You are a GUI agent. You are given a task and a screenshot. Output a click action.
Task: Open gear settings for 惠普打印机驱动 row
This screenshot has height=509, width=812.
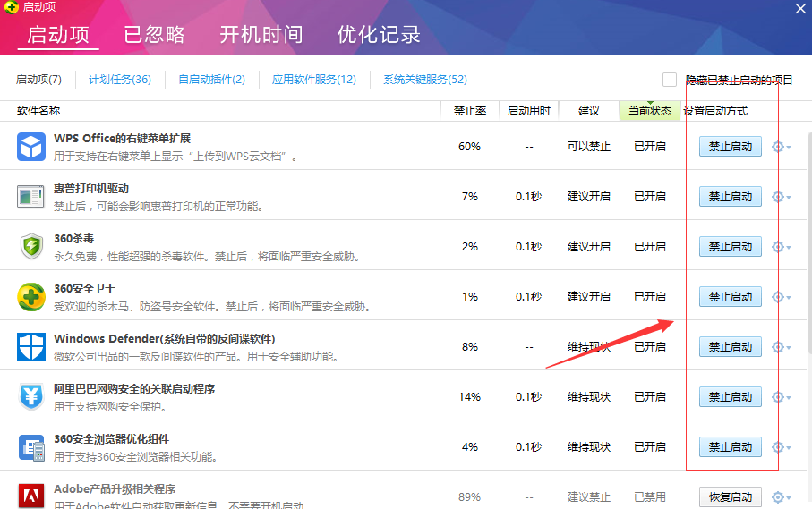(x=781, y=197)
